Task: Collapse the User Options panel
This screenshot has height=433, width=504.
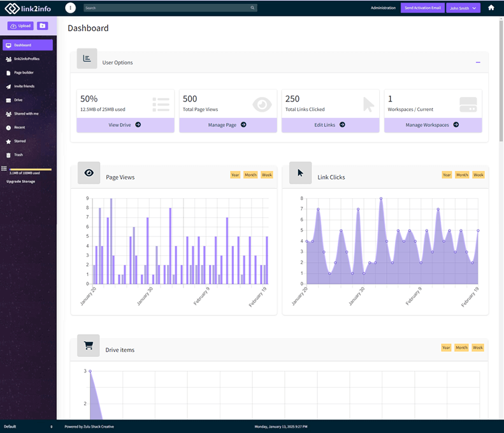Action: (x=478, y=62)
